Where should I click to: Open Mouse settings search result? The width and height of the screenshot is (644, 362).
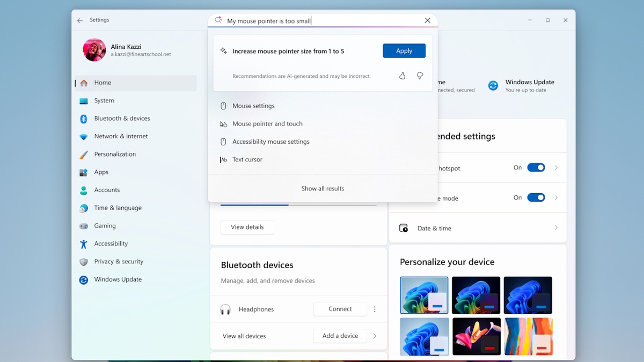[x=323, y=106]
